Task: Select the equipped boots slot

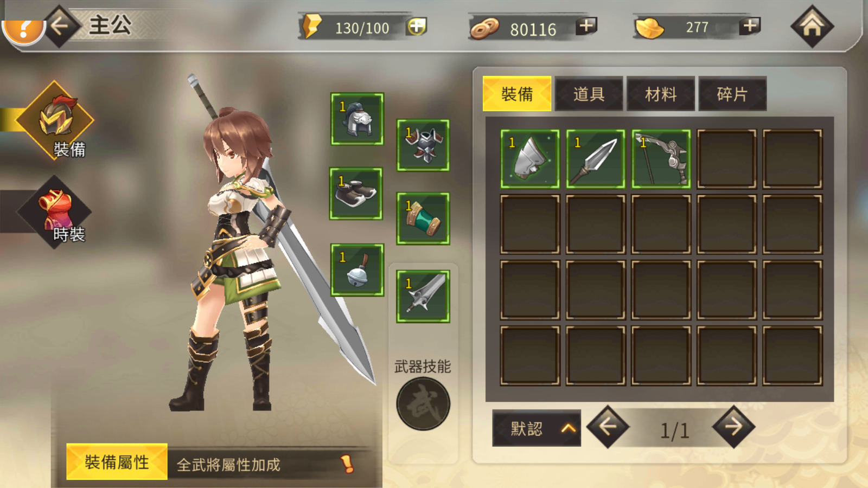Action: [356, 194]
